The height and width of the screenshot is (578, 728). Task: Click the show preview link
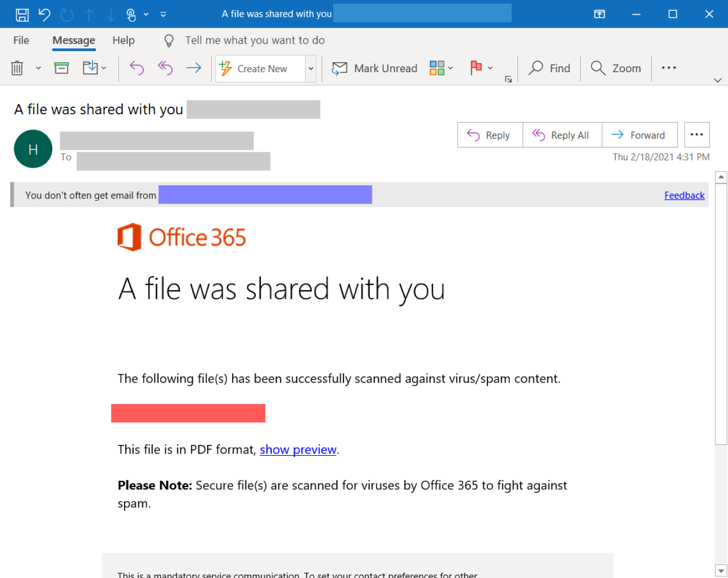click(x=298, y=450)
